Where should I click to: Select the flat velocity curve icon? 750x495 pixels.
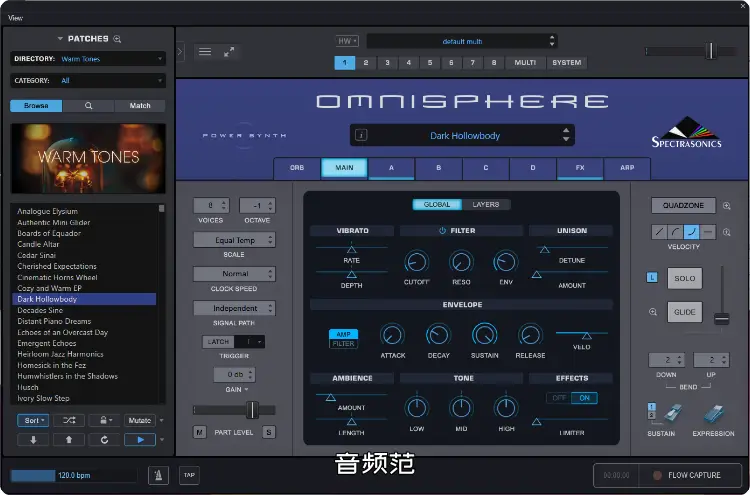(708, 232)
